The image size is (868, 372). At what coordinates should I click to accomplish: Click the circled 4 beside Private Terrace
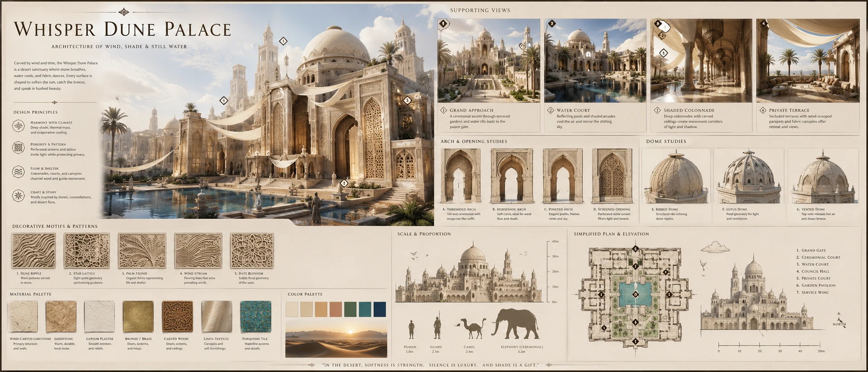point(763,110)
